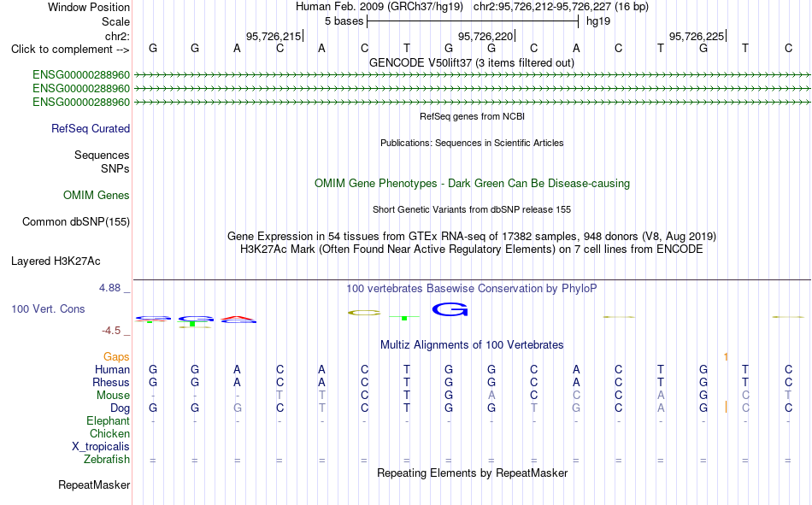Click '100 vertebrates Basewise Conservation by PhyloP' title

471,289
